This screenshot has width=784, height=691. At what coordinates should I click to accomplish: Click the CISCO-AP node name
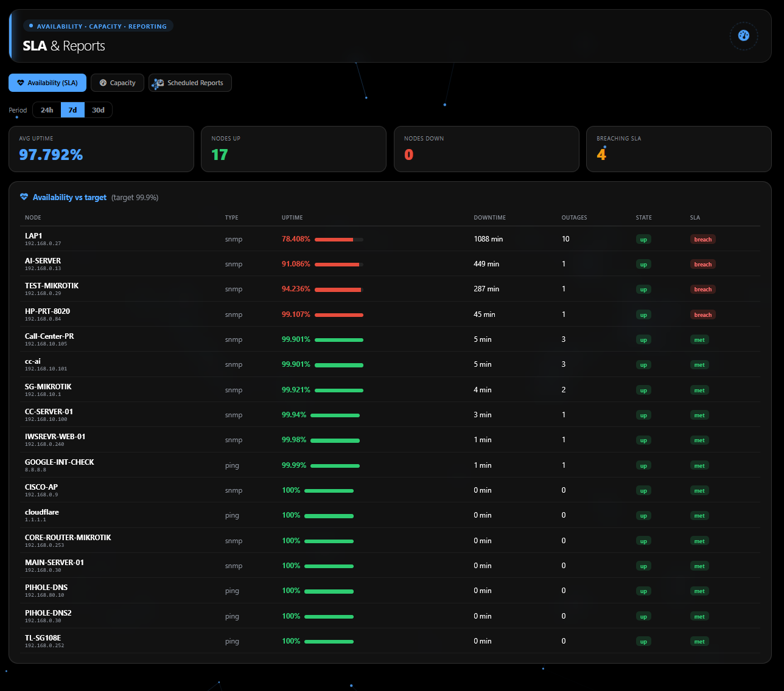[41, 487]
